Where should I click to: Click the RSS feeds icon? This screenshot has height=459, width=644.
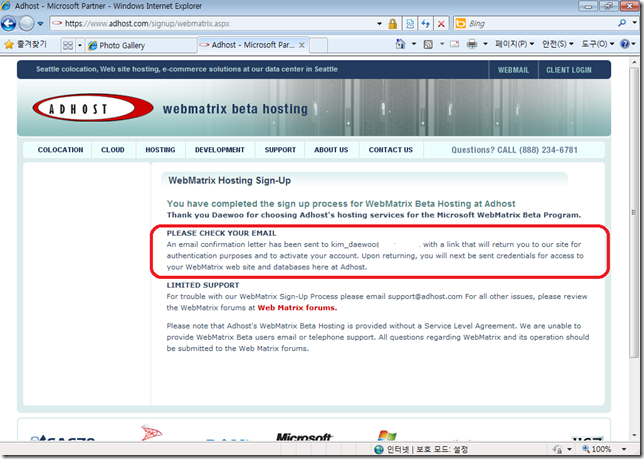click(428, 44)
